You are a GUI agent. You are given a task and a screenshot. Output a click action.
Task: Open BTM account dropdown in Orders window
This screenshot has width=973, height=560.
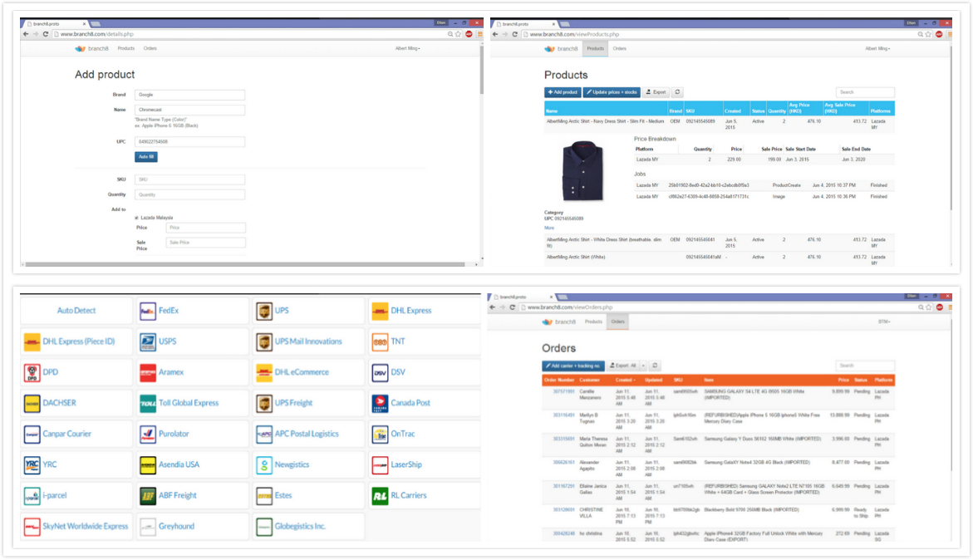884,322
